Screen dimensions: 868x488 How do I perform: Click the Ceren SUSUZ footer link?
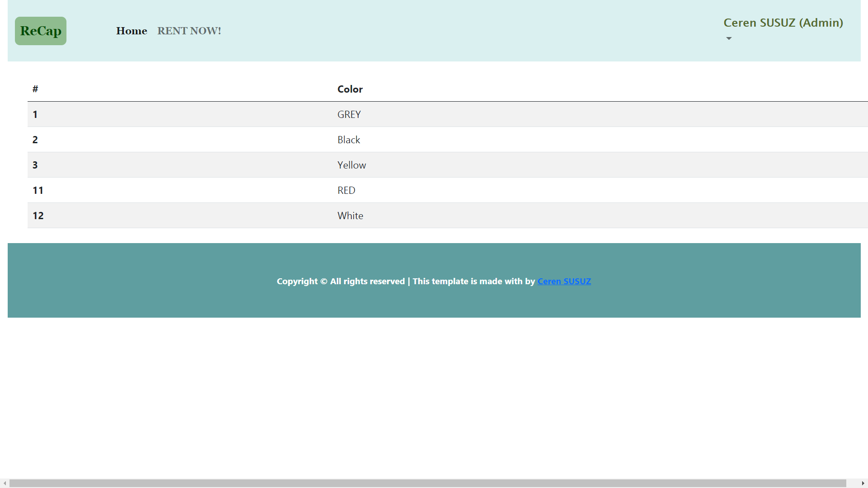tap(564, 281)
